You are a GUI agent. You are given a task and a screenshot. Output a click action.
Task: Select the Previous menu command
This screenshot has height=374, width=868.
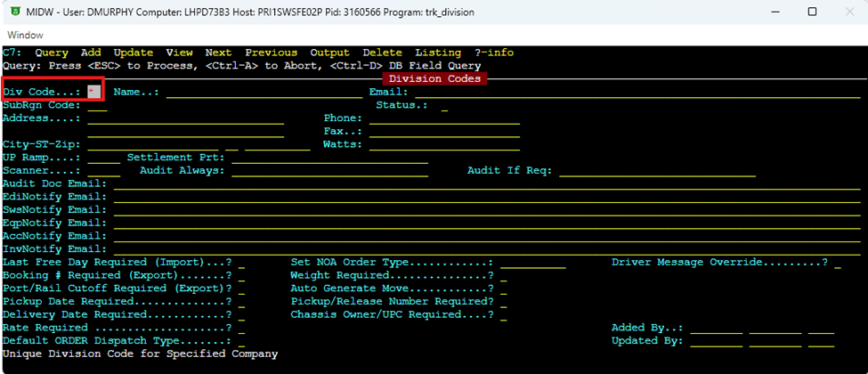[x=272, y=53]
